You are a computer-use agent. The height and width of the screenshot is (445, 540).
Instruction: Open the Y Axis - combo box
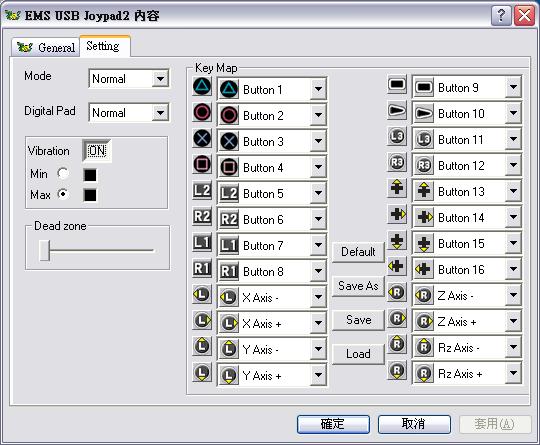272,349
